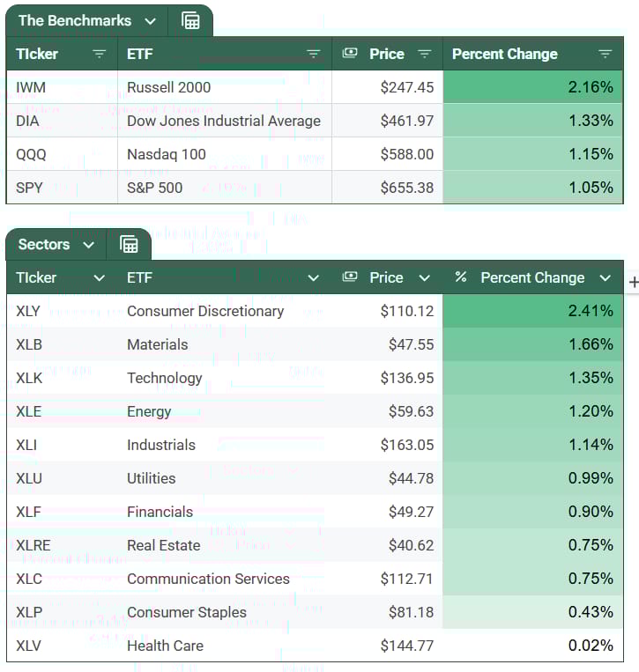Image resolution: width=639 pixels, height=672 pixels.
Task: Open the Sectors table view icon
Action: tap(129, 245)
